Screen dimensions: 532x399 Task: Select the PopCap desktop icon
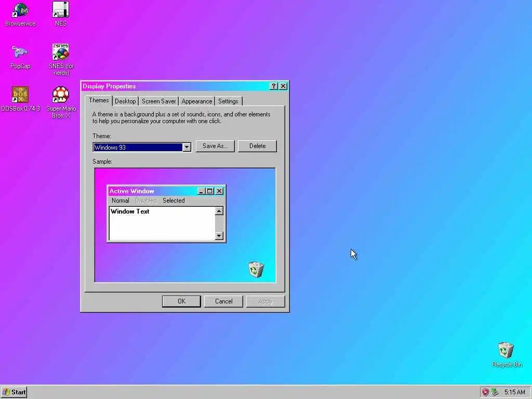20,57
